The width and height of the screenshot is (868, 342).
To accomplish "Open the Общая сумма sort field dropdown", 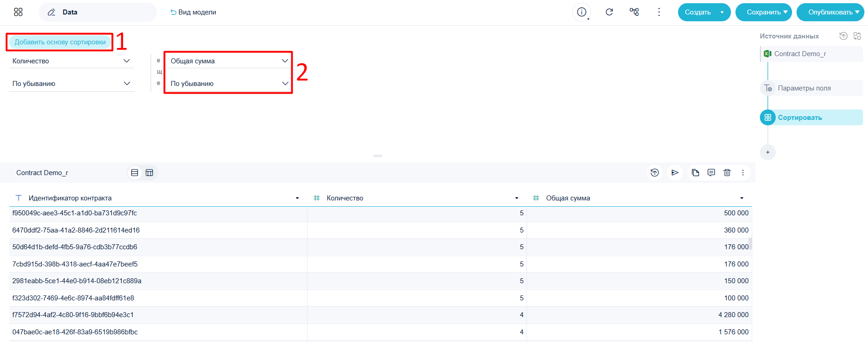I will (229, 61).
